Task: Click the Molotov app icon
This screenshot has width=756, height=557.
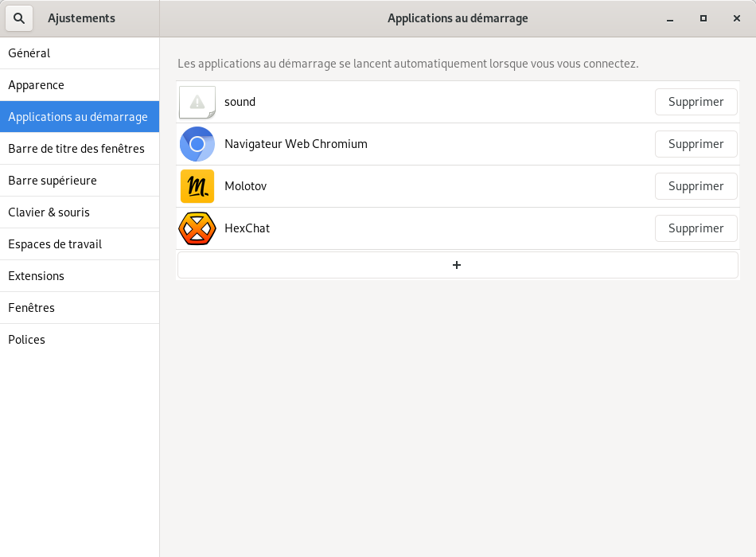Action: (197, 186)
